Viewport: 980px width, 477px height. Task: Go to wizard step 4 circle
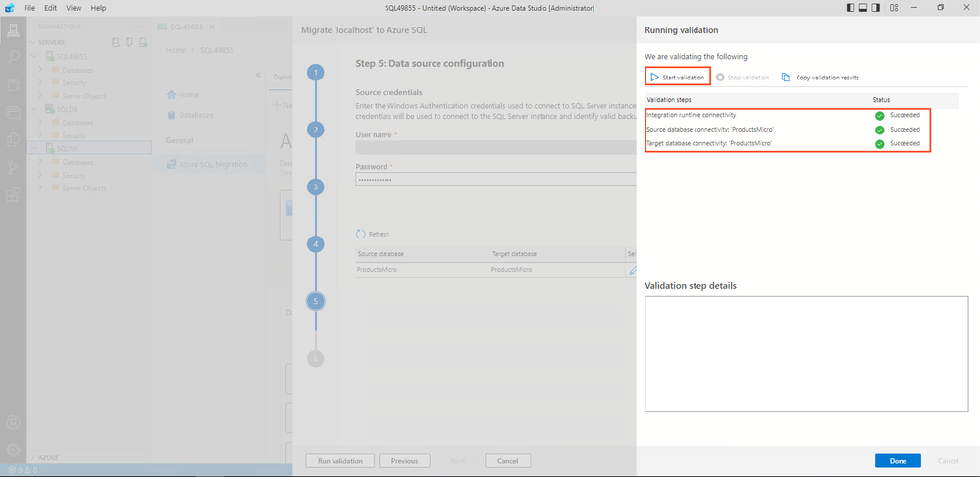(x=316, y=244)
